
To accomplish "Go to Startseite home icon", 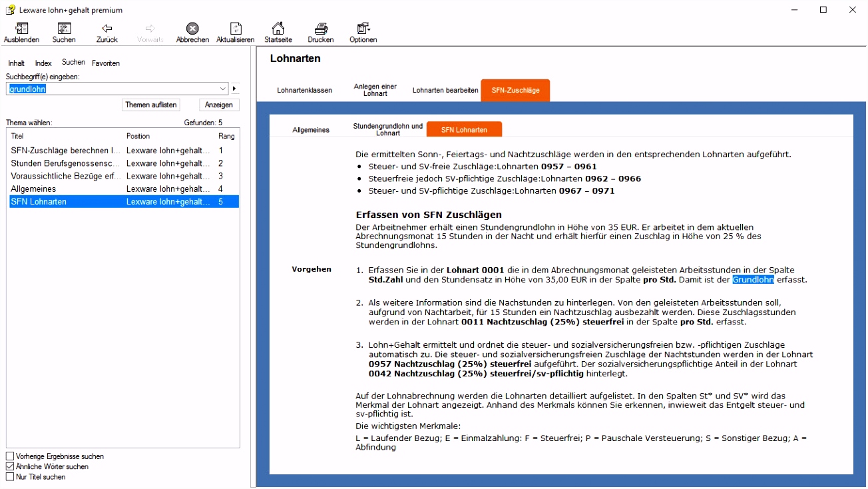I will pos(278,29).
